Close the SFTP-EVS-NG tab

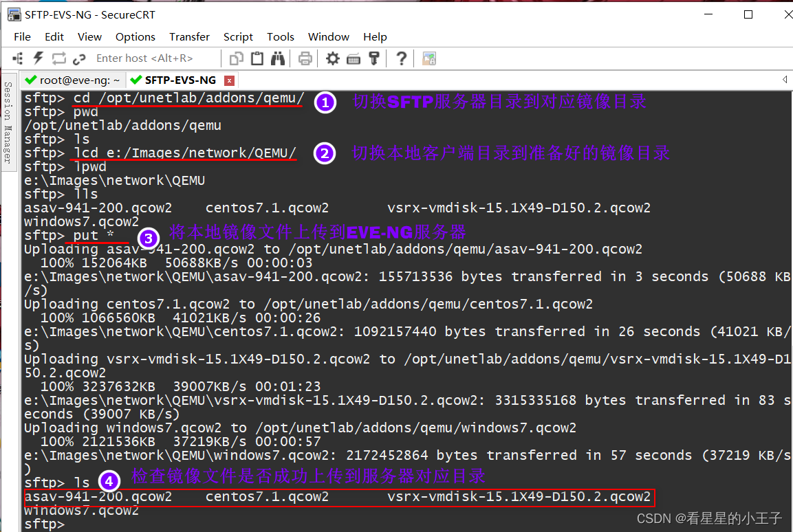[229, 80]
